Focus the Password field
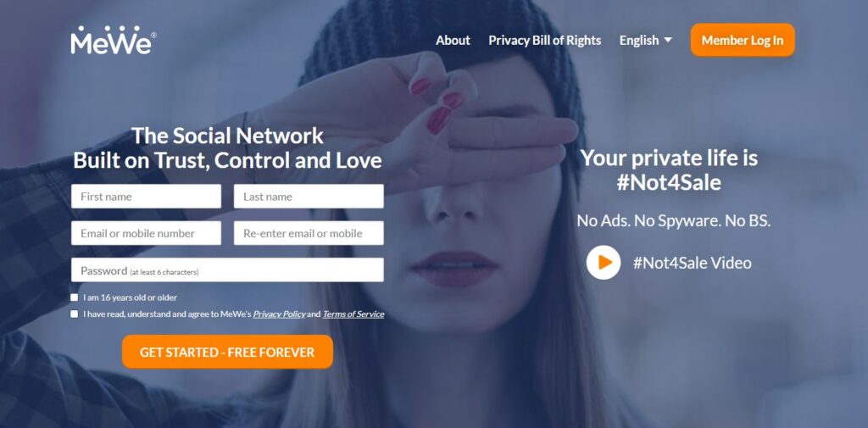The height and width of the screenshot is (428, 868). [227, 270]
